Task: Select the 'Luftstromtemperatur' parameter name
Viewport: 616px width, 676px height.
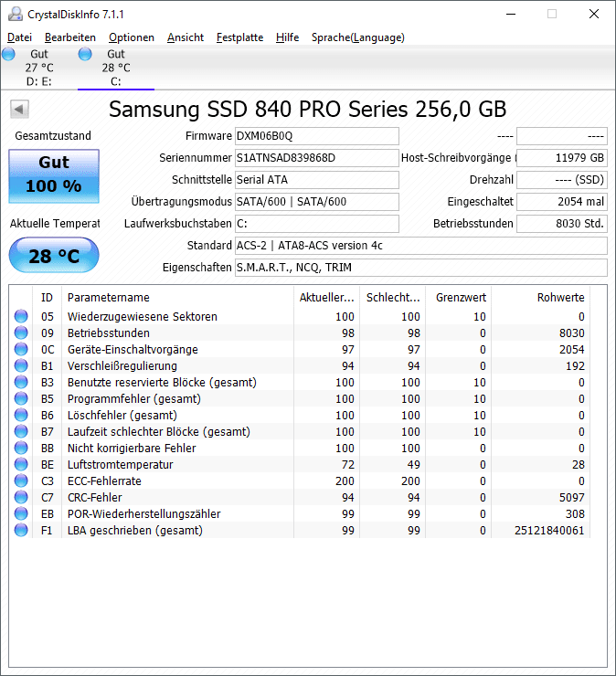Action: pos(121,464)
